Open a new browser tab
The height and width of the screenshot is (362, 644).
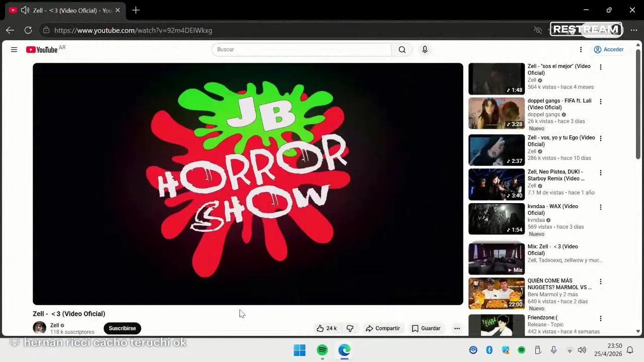tap(136, 10)
